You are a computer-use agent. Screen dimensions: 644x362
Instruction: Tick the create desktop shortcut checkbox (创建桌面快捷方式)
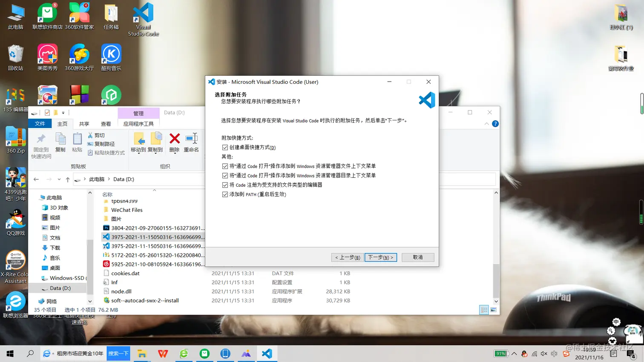pos(225,148)
